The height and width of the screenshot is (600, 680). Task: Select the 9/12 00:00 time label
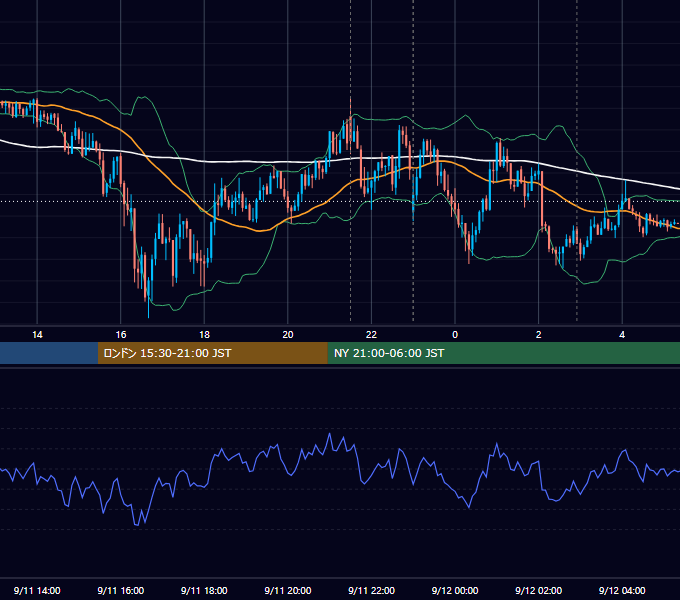point(455,590)
